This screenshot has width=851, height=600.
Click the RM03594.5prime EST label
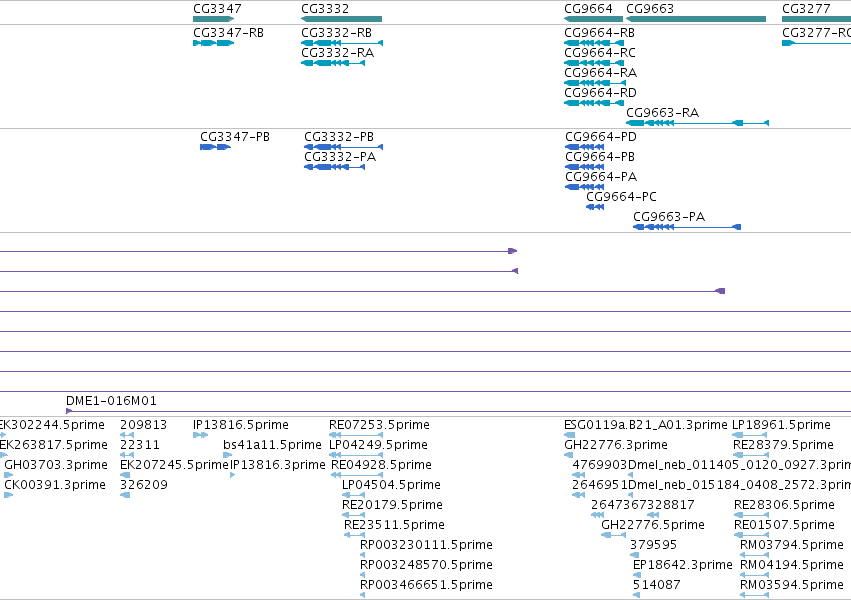[x=792, y=585]
